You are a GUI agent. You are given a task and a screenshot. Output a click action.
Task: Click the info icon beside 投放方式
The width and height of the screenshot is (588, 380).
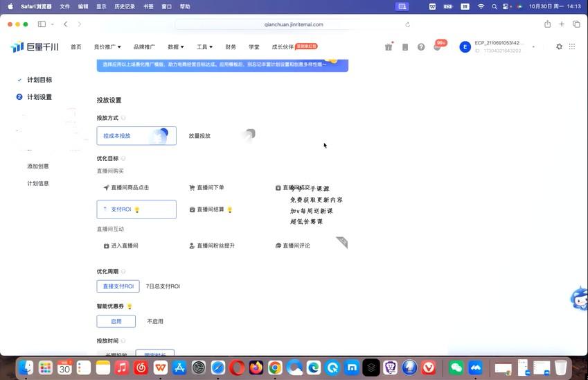click(124, 119)
